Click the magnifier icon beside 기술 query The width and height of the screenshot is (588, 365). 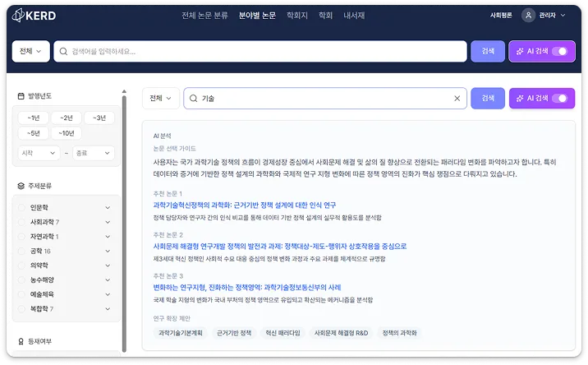point(194,99)
